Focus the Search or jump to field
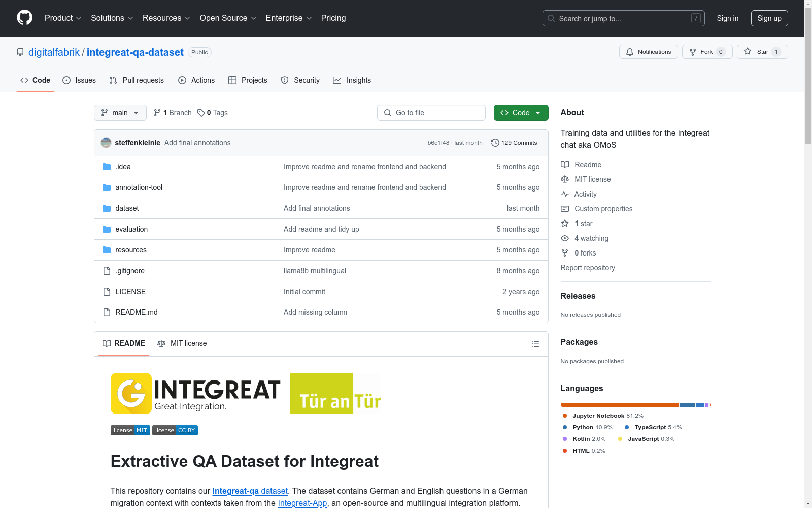This screenshot has width=812, height=508. [624, 18]
